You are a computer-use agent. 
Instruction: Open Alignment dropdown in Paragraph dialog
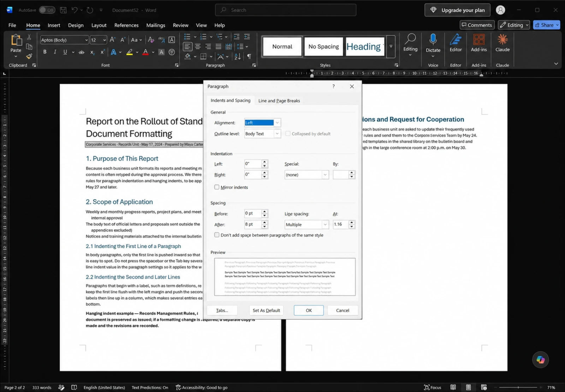pyautogui.click(x=277, y=123)
